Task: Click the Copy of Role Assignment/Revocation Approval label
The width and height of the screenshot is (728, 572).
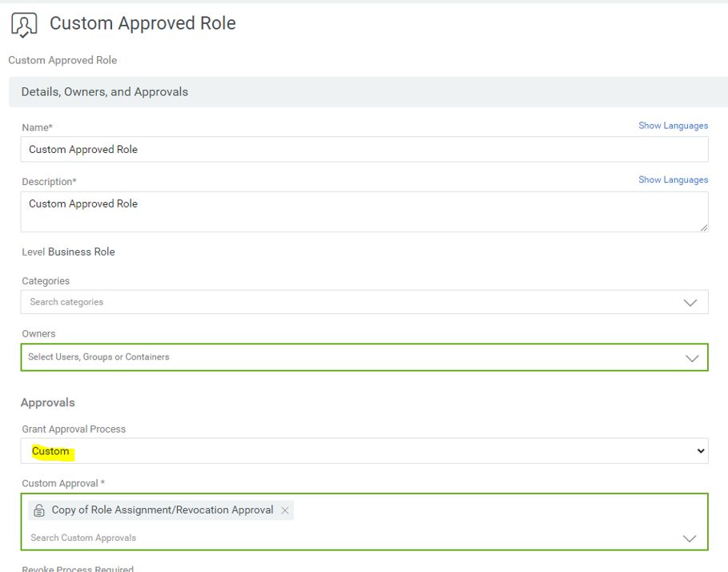Action: click(x=163, y=510)
